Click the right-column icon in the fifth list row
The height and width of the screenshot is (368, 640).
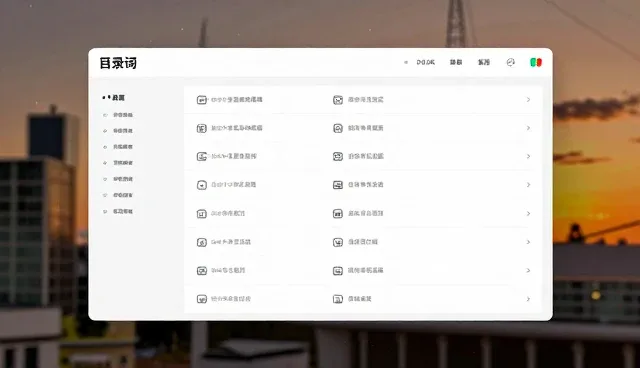[x=338, y=214]
